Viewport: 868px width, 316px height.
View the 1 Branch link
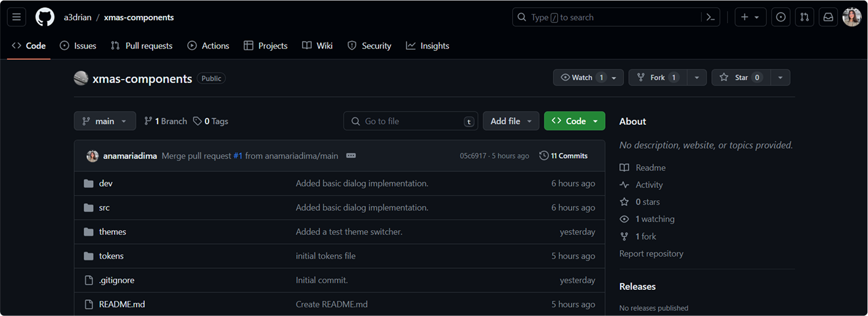(166, 121)
